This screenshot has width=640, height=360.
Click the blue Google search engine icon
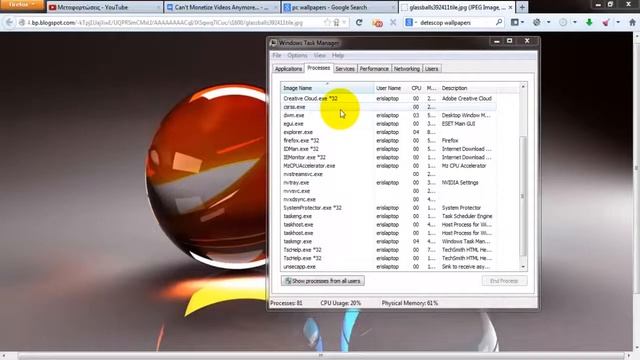pyautogui.click(x=409, y=23)
